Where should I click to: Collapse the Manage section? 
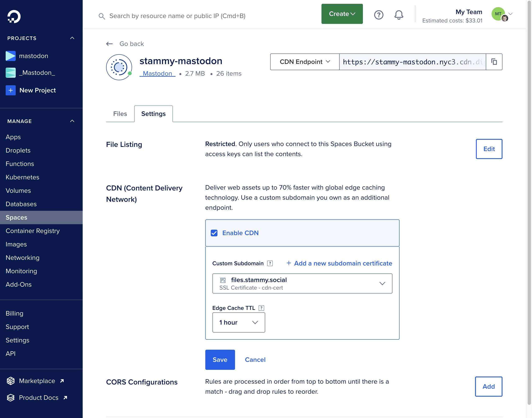coord(72,121)
